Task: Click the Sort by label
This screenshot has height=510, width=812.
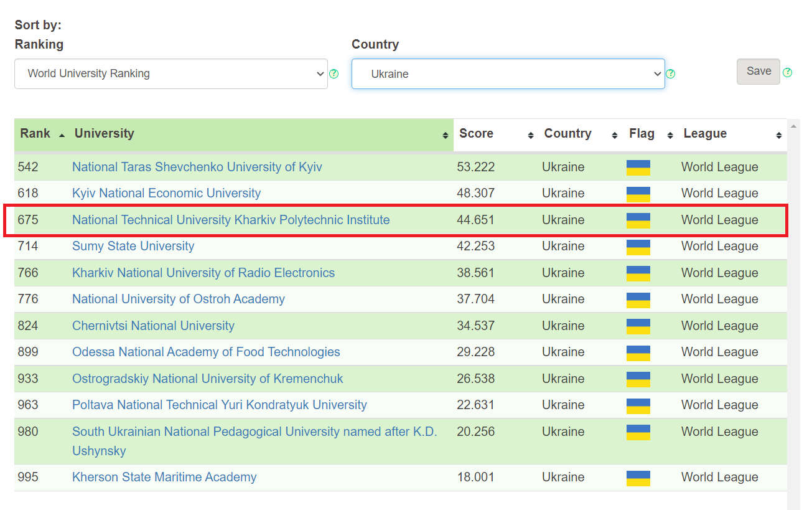Action: click(38, 26)
